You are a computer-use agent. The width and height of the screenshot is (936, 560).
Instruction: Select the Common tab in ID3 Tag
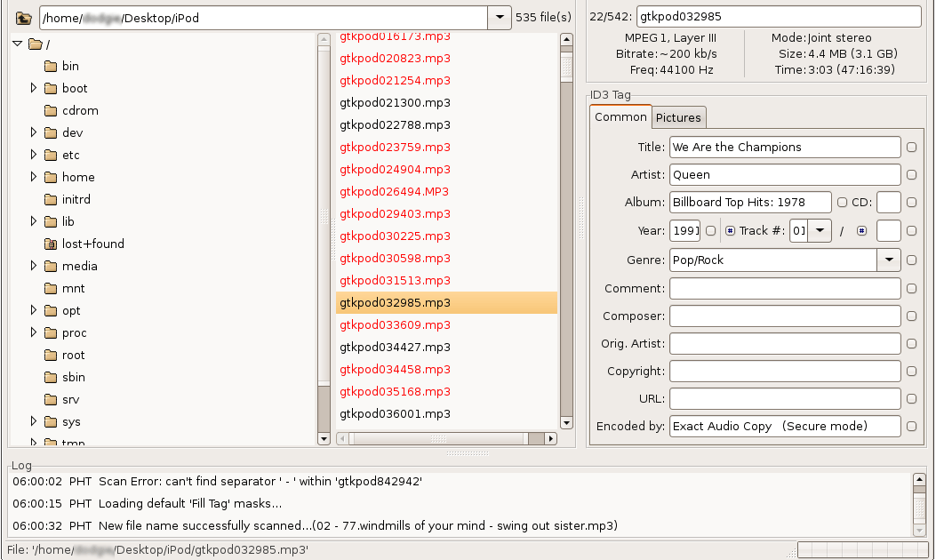pos(620,116)
